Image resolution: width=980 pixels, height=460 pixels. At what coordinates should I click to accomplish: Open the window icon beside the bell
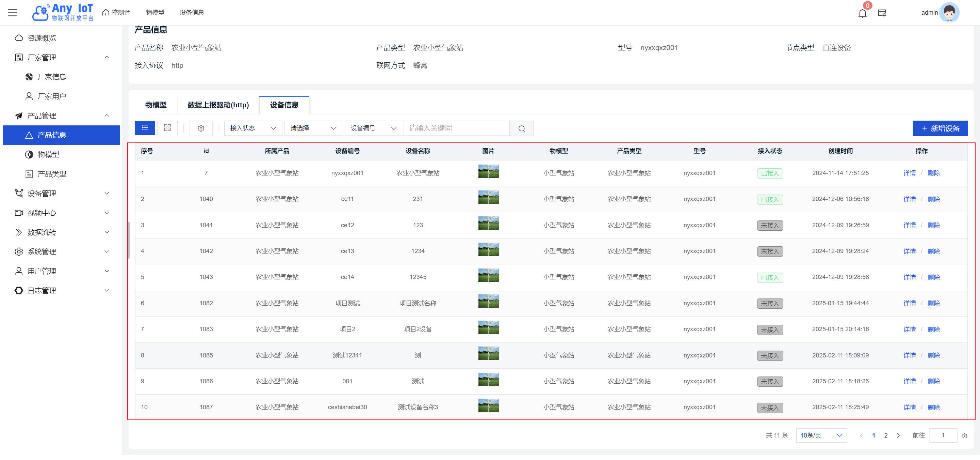(x=882, y=13)
